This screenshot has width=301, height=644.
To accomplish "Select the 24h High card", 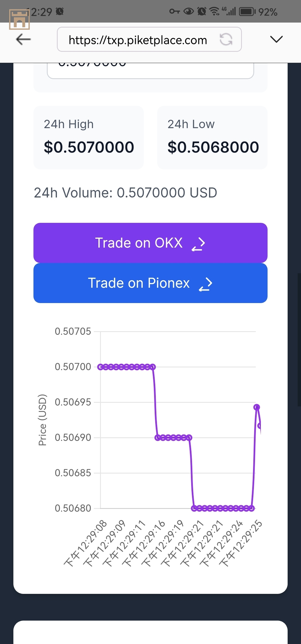I will coord(89,138).
